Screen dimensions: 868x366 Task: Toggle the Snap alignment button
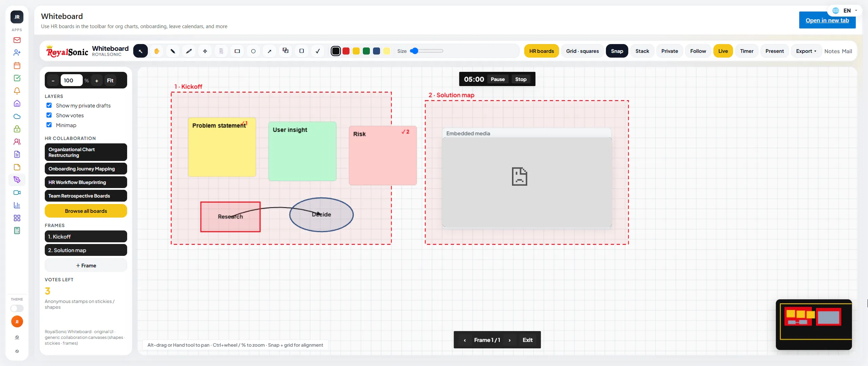tap(617, 51)
